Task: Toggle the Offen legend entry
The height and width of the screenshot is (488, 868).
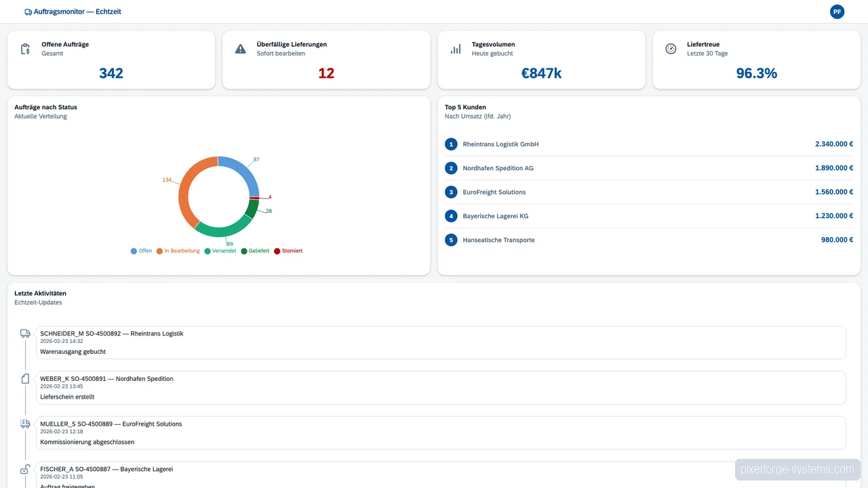Action: pyautogui.click(x=141, y=251)
